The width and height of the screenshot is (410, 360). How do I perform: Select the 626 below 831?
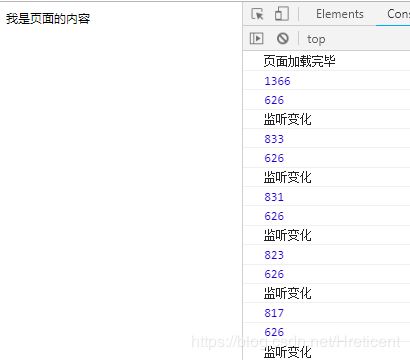pyautogui.click(x=274, y=216)
